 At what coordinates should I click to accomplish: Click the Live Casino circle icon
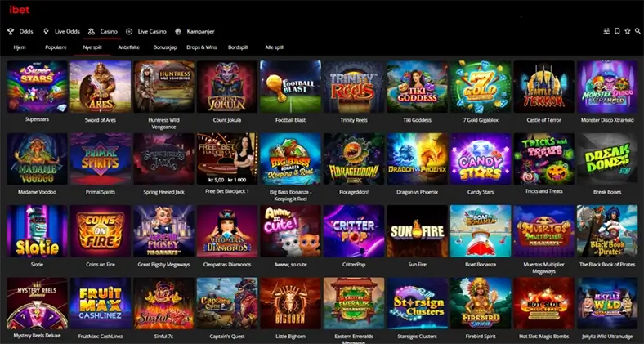129,31
